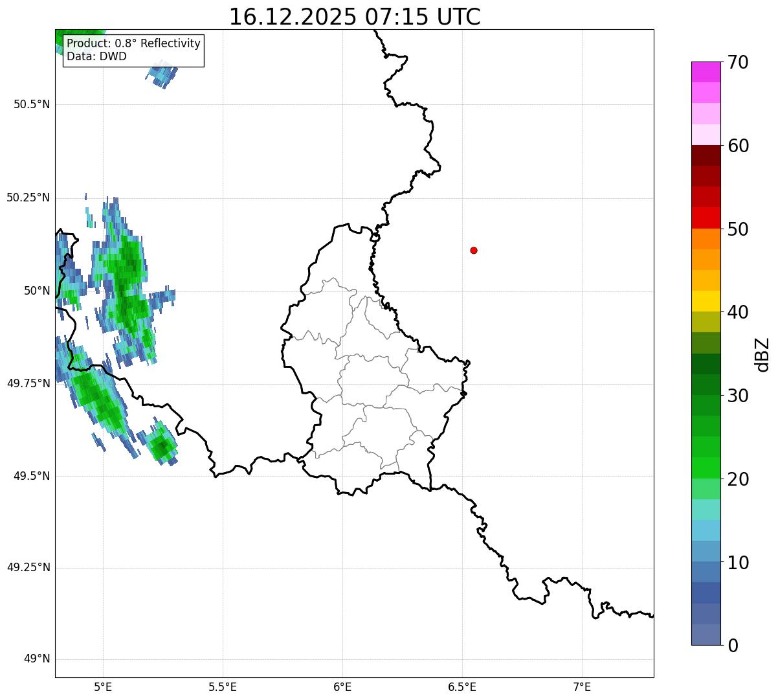Click the colorbar tick label 10
This screenshot has height=700, width=778.
pyautogui.click(x=738, y=563)
